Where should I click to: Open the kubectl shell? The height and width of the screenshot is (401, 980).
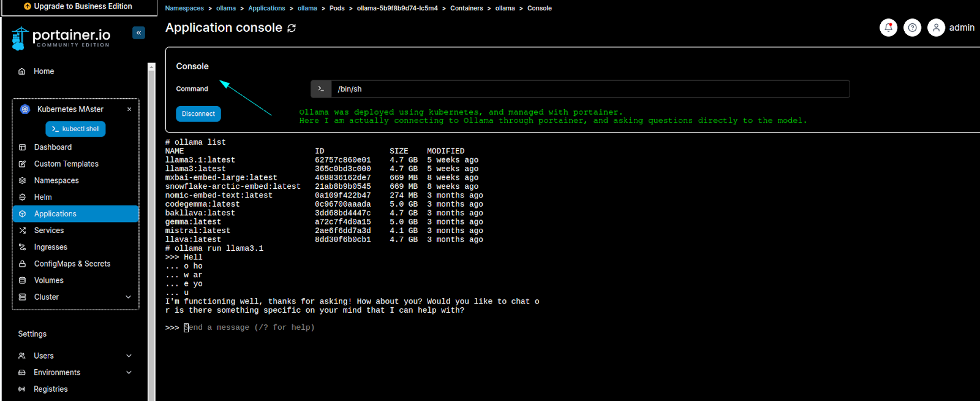click(75, 129)
